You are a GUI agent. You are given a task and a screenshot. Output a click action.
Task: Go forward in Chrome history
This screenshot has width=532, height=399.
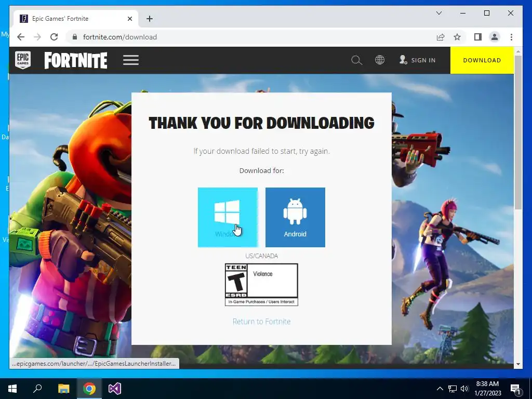click(37, 37)
